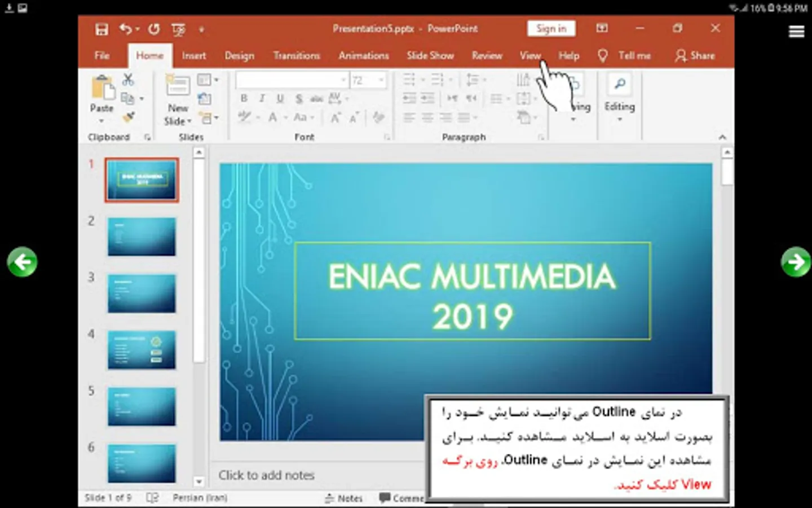Select the Format Painter brush
812x508 pixels.
[x=129, y=117]
